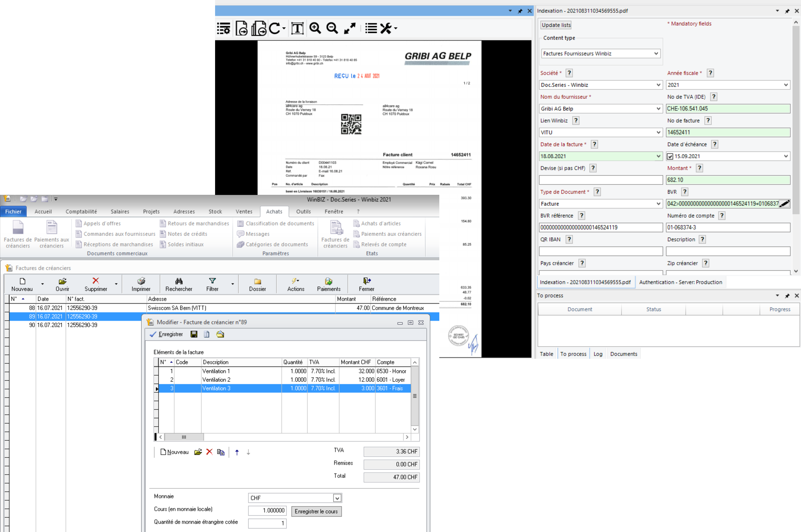Click into the QR IBAN field

coord(601,251)
